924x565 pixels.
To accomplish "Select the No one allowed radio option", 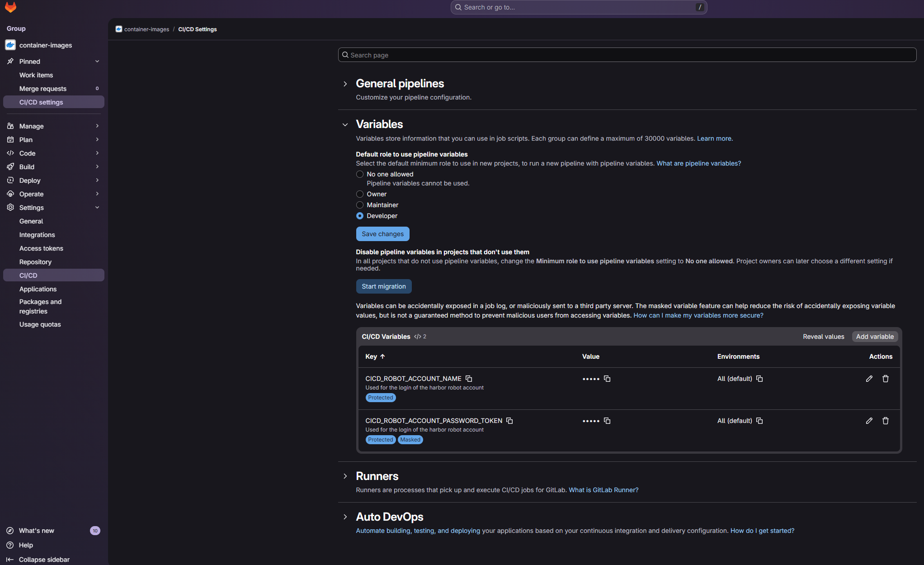I will tap(360, 174).
